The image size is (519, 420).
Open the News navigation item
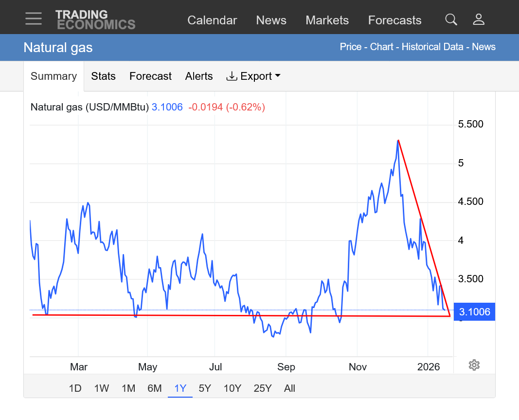click(271, 20)
